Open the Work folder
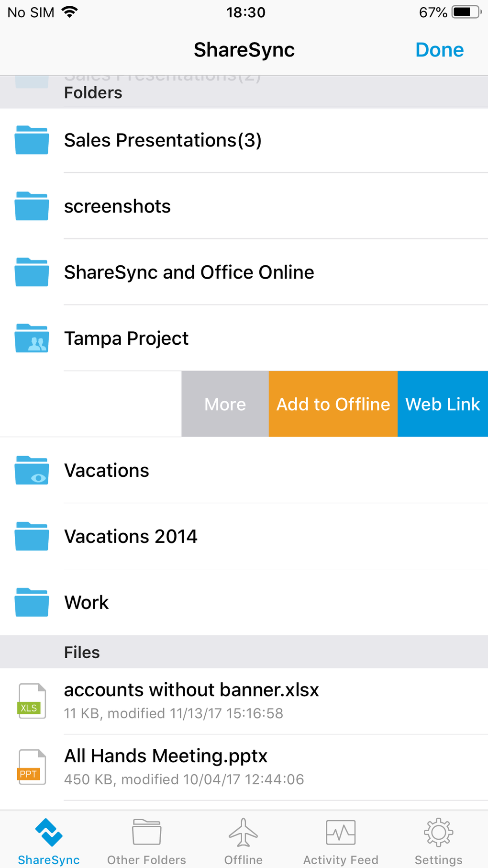Viewport: 488px width, 868px height. (87, 603)
